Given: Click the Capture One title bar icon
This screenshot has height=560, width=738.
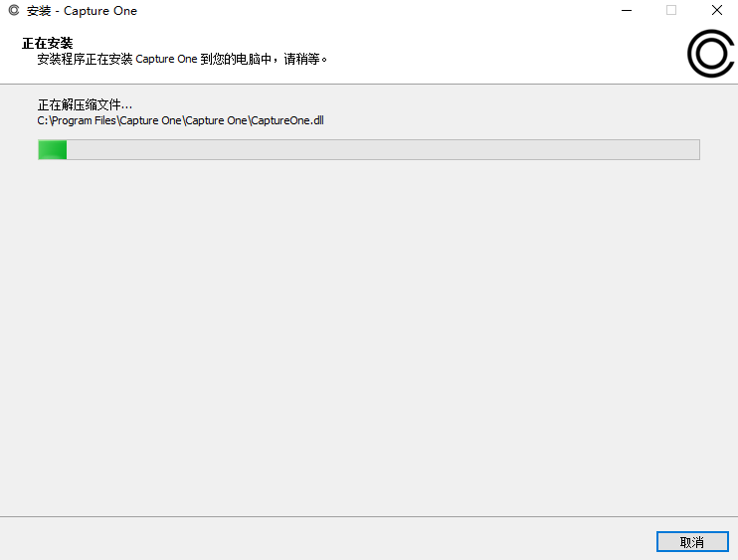Looking at the screenshot, I should [x=14, y=10].
